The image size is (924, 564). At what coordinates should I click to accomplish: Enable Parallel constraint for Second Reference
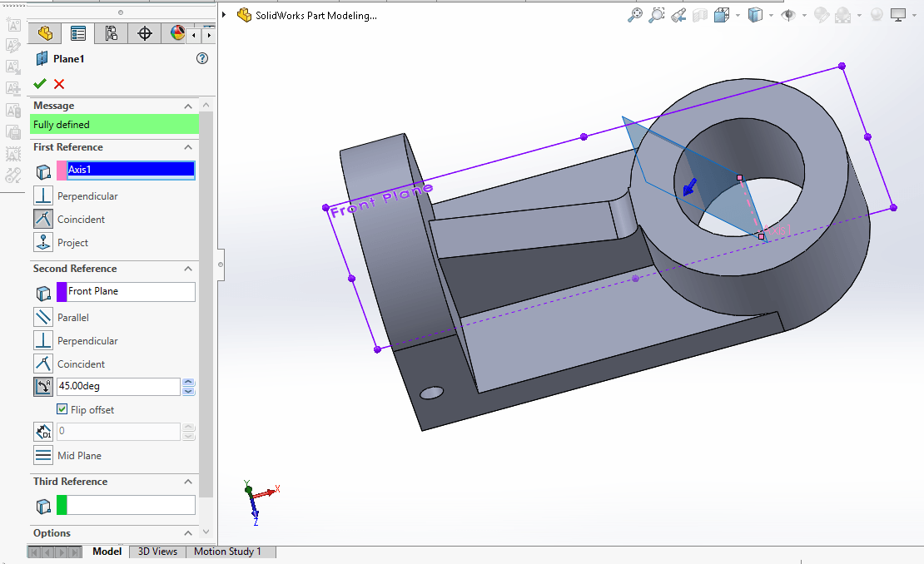tap(43, 318)
